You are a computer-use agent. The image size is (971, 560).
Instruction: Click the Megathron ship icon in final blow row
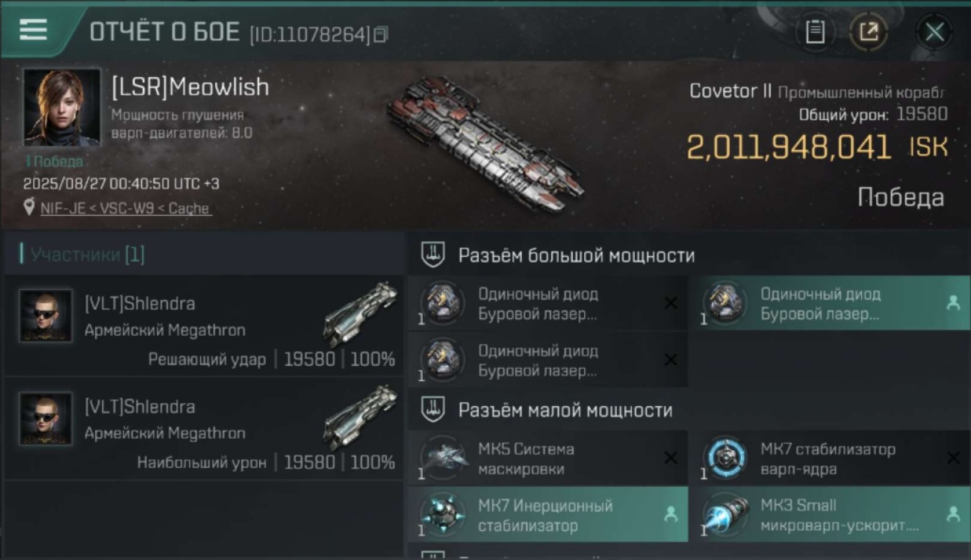(x=361, y=313)
